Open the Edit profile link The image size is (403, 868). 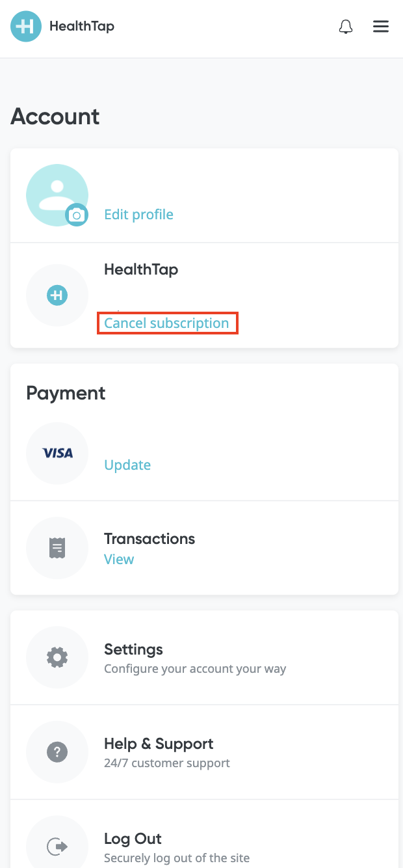tap(139, 215)
